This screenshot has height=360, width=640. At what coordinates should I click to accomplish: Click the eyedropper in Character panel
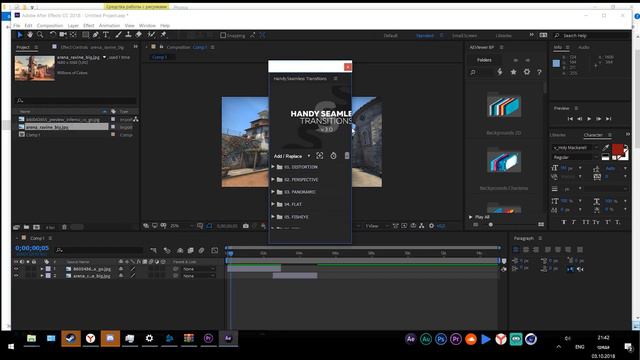606,147
